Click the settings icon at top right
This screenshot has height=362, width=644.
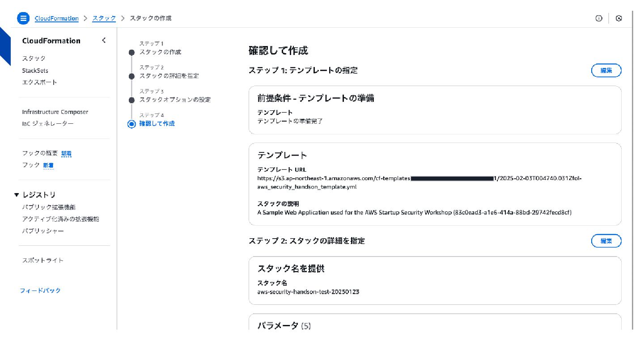click(x=619, y=18)
